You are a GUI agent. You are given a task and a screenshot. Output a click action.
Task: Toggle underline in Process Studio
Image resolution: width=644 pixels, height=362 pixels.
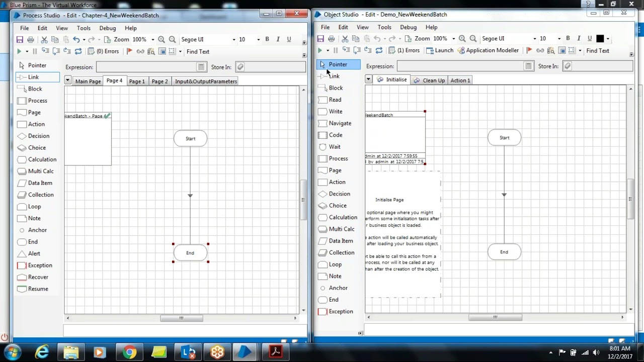point(289,39)
